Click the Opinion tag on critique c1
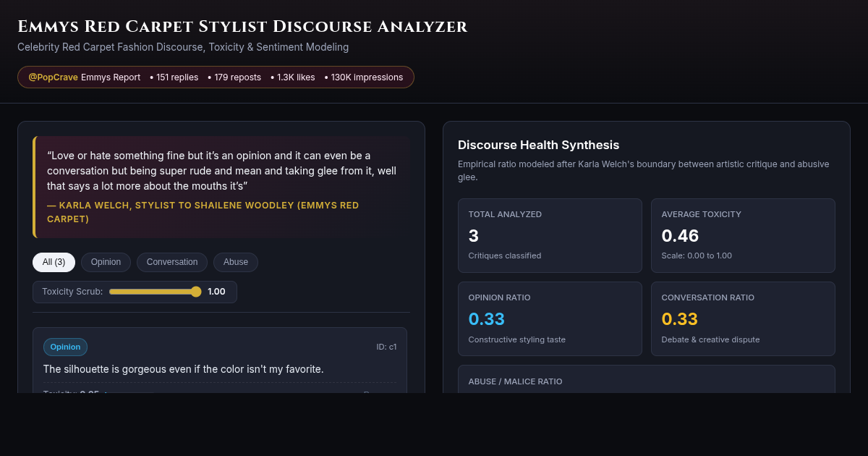This screenshot has height=456, width=868. tap(65, 347)
